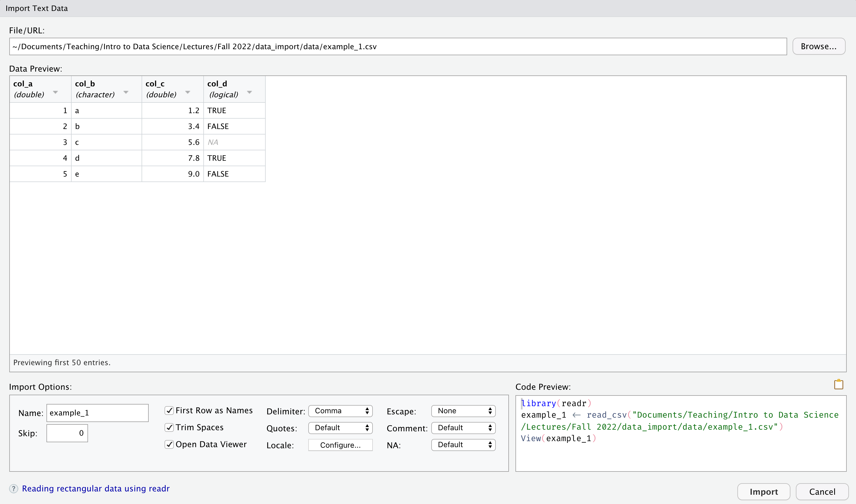This screenshot has height=504, width=856.
Task: Uncheck Open Data Viewer
Action: 169,444
